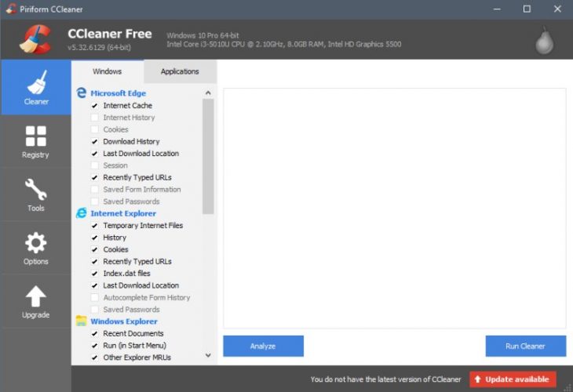Click the Update available button

pos(513,379)
